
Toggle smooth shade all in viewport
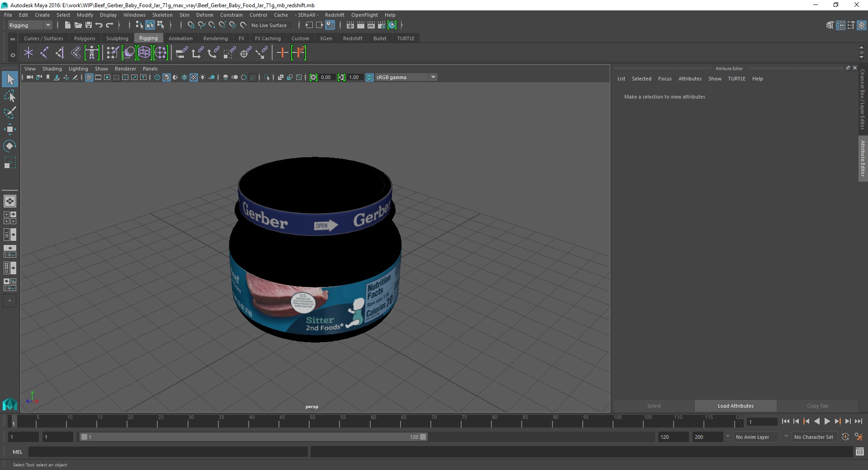coord(166,77)
